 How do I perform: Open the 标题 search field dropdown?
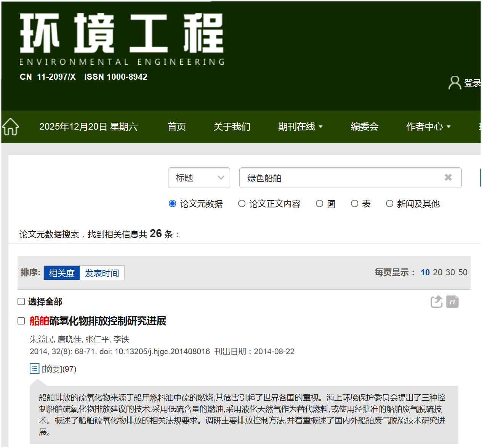pyautogui.click(x=199, y=178)
